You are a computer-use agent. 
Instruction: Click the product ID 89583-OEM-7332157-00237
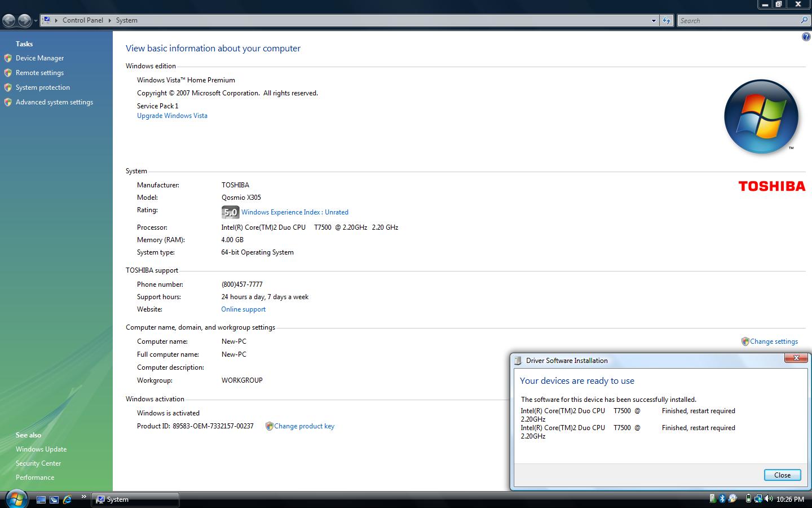[x=213, y=426]
